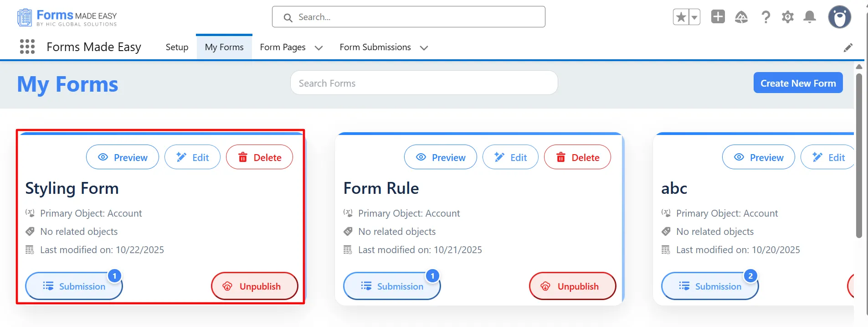Click the pencil edit navigation icon
This screenshot has width=868, height=327.
[848, 47]
